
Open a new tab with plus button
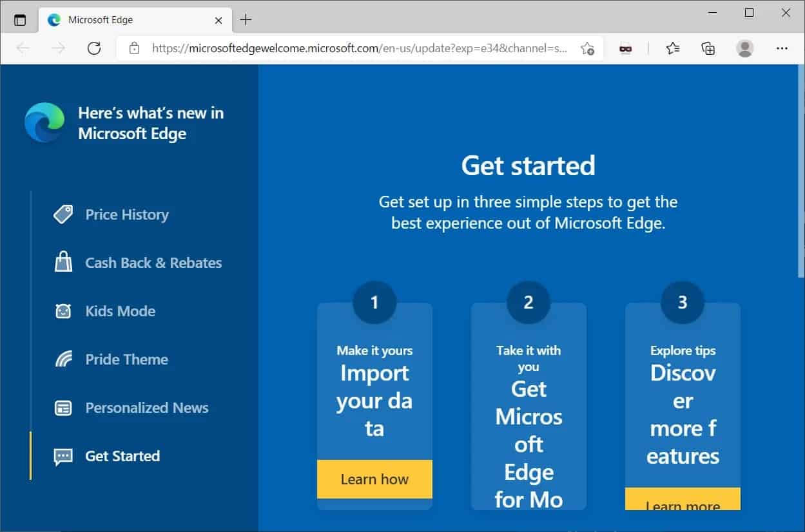(x=246, y=20)
